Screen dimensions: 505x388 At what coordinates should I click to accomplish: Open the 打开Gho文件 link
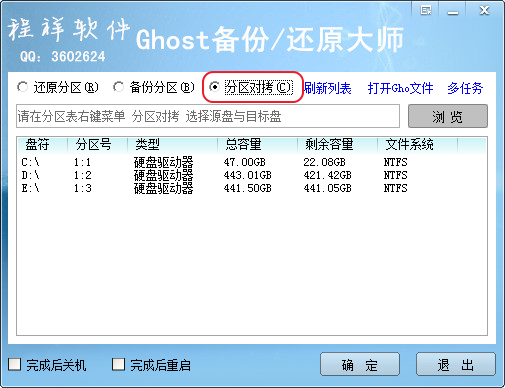400,88
